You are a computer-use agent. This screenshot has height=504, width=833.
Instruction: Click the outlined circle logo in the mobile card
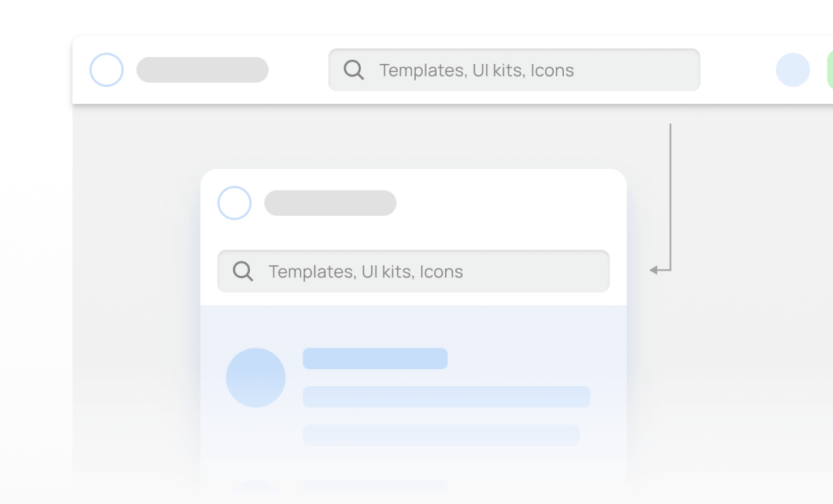coord(234,203)
